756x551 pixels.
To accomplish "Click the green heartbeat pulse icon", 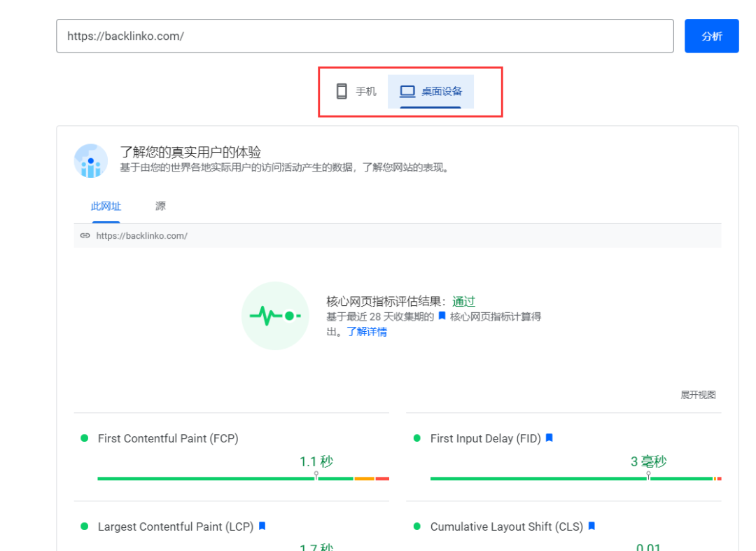I will click(275, 316).
